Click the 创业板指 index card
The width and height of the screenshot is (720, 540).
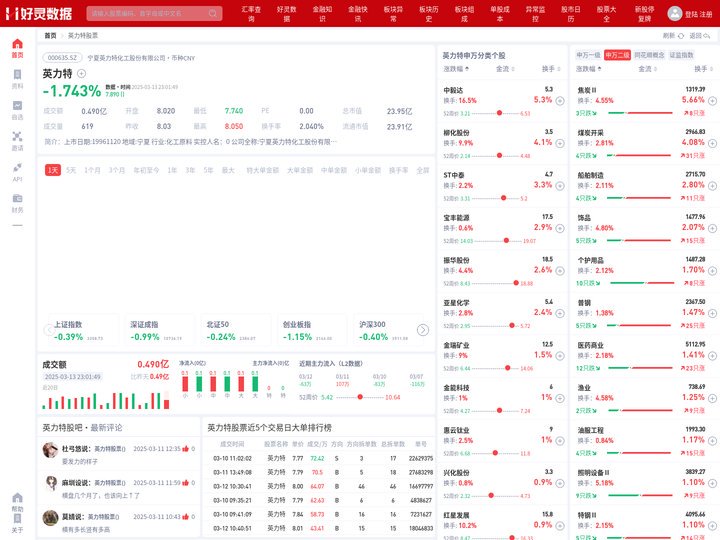[310, 330]
